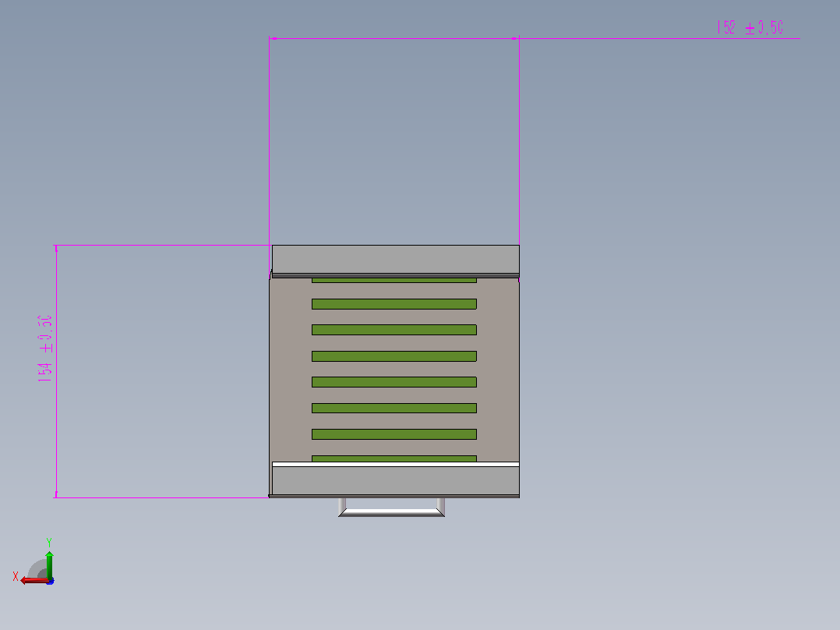Select the top gray cover panel
The image size is (840, 630).
pos(395,260)
